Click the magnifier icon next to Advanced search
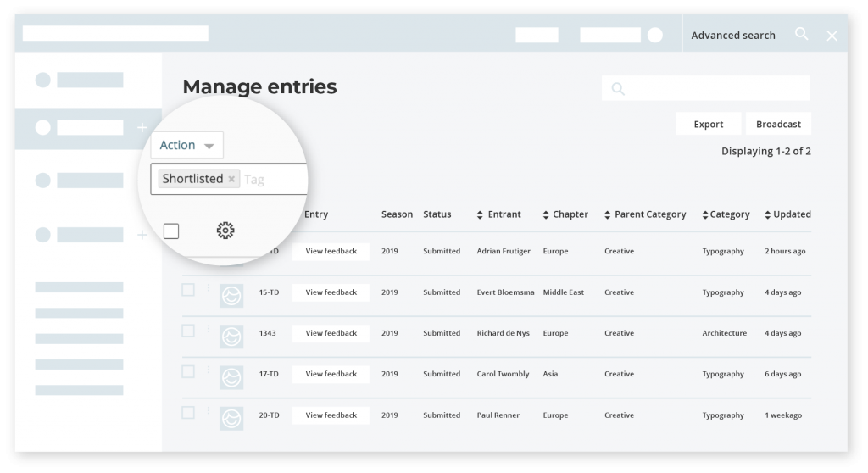The image size is (868, 473). click(x=801, y=35)
